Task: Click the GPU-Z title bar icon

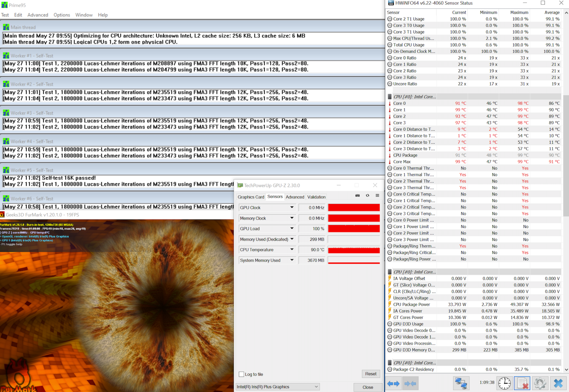Action: tap(240, 185)
